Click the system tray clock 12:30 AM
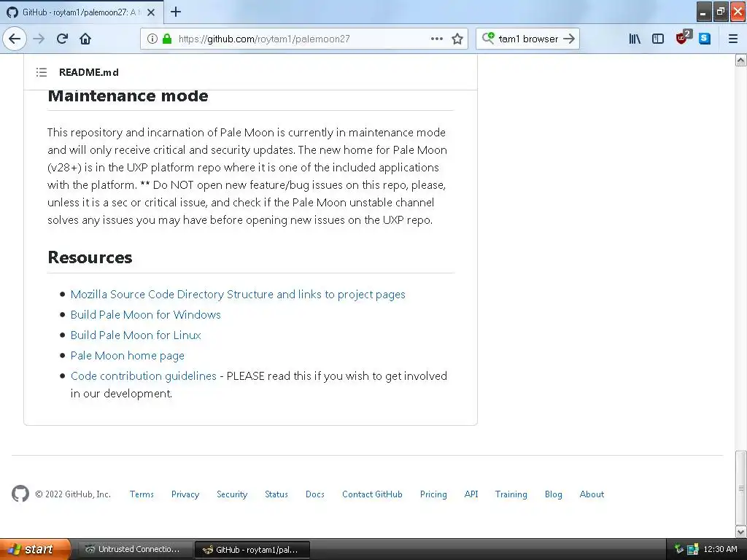 point(720,549)
